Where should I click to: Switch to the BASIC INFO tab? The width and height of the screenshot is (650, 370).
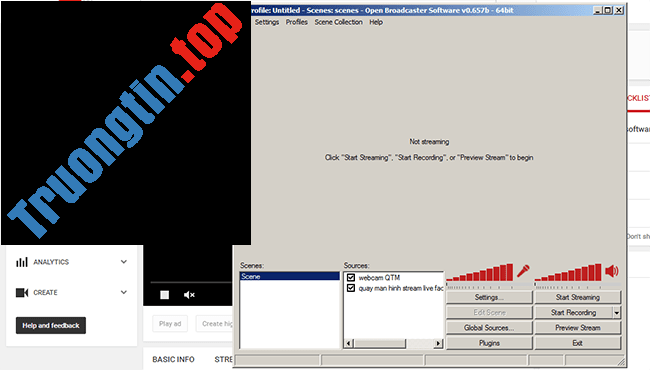[x=173, y=359]
